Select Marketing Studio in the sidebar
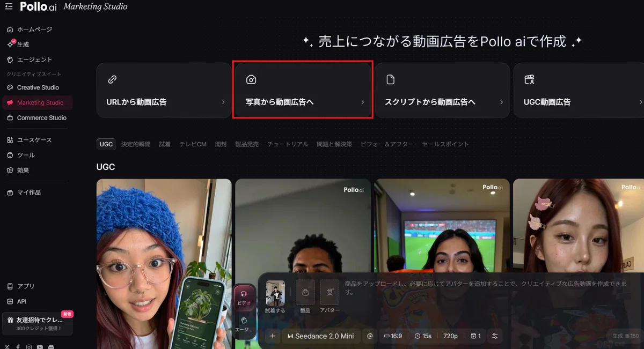Screen dimensions: 644x349 coord(36,102)
